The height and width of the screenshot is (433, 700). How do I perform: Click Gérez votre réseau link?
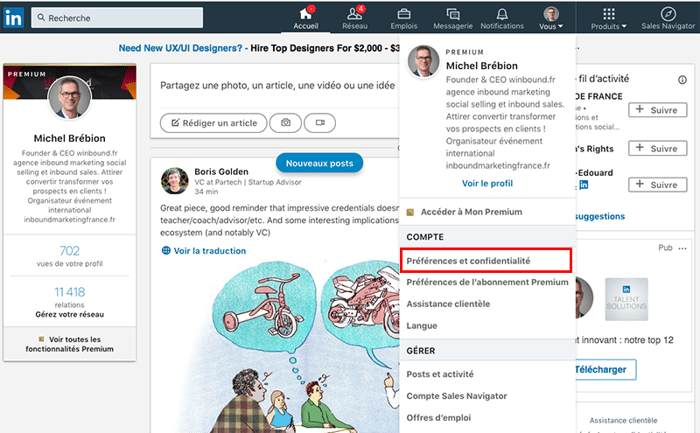tap(70, 314)
